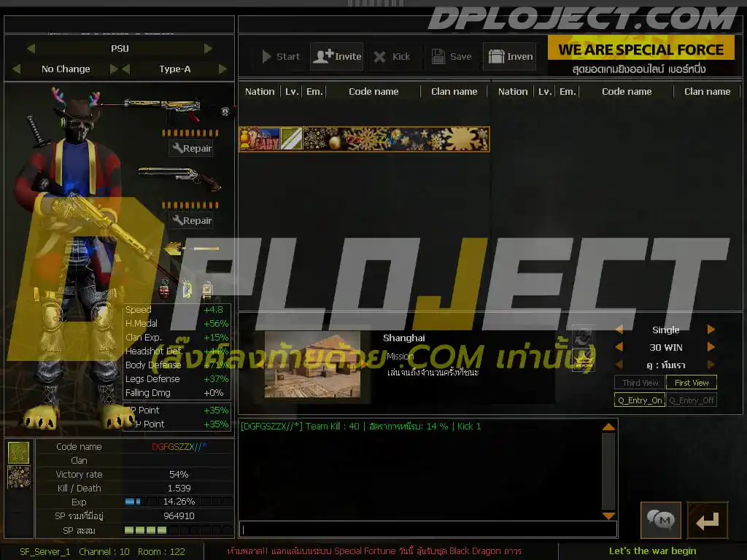747x560 pixels.
Task: Switch camera to Third View
Action: [x=640, y=382]
